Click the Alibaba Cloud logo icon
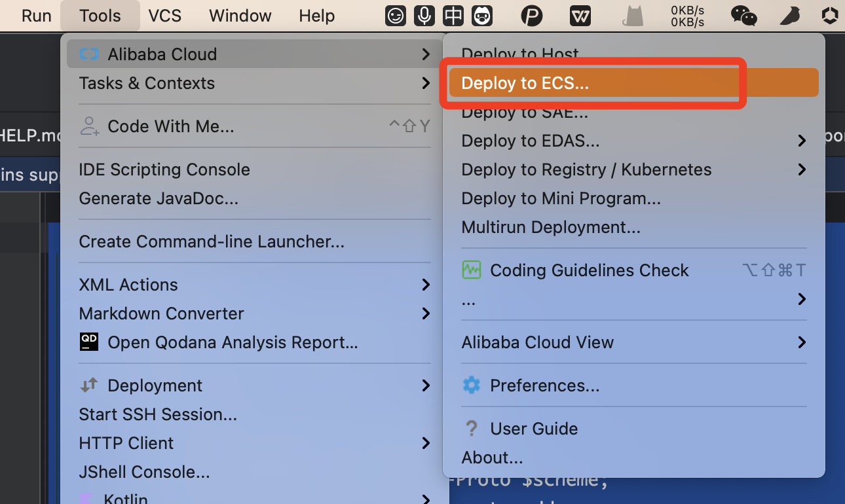 [88, 54]
